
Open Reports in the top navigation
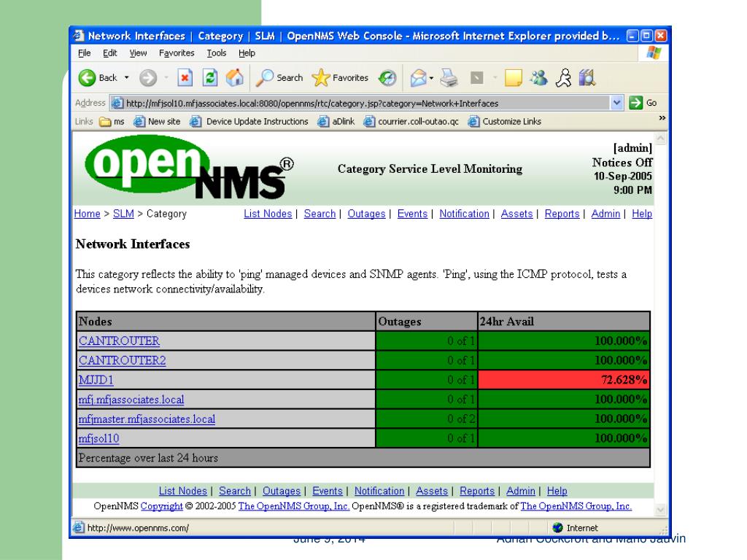562,214
